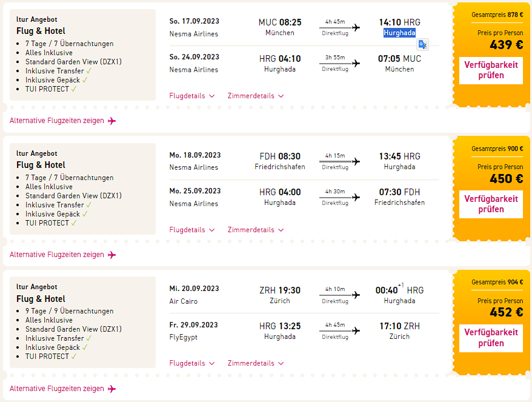
Task: Expand Flugdetails for the Friedrichshafen offer
Action: point(191,230)
